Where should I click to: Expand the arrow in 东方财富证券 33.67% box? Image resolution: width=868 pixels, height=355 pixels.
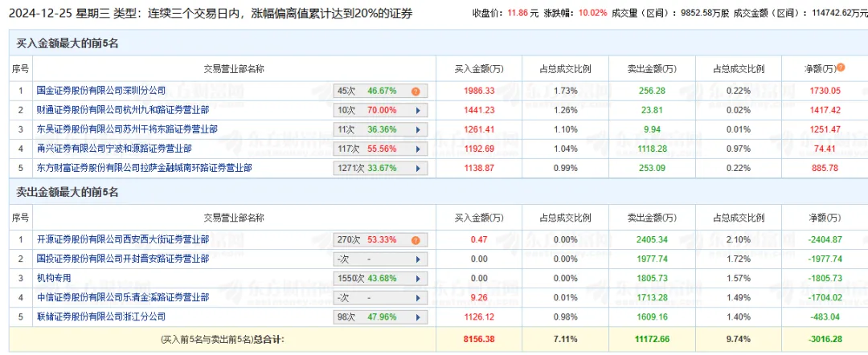(x=418, y=168)
